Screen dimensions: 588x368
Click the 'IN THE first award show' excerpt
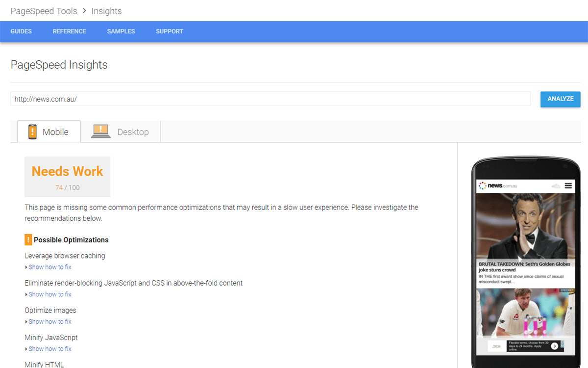pyautogui.click(x=520, y=279)
